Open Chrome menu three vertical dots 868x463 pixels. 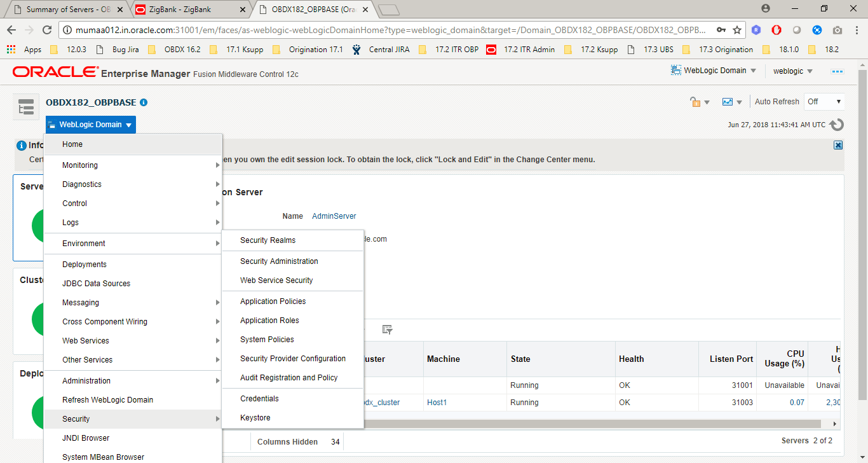pyautogui.click(x=857, y=30)
